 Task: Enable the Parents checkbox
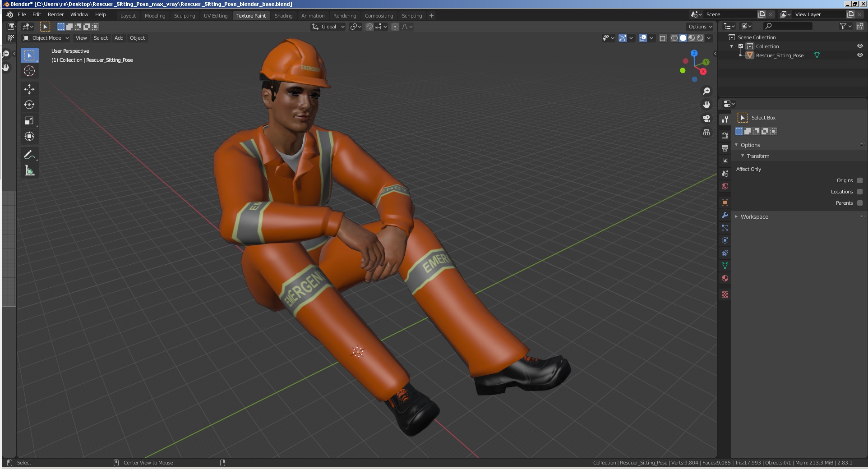(x=860, y=203)
